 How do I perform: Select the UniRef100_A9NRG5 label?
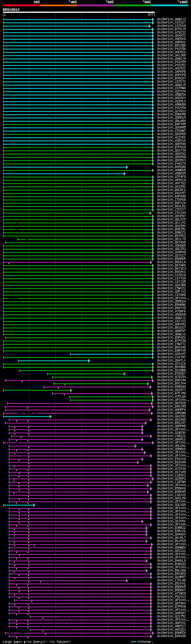(x=171, y=170)
